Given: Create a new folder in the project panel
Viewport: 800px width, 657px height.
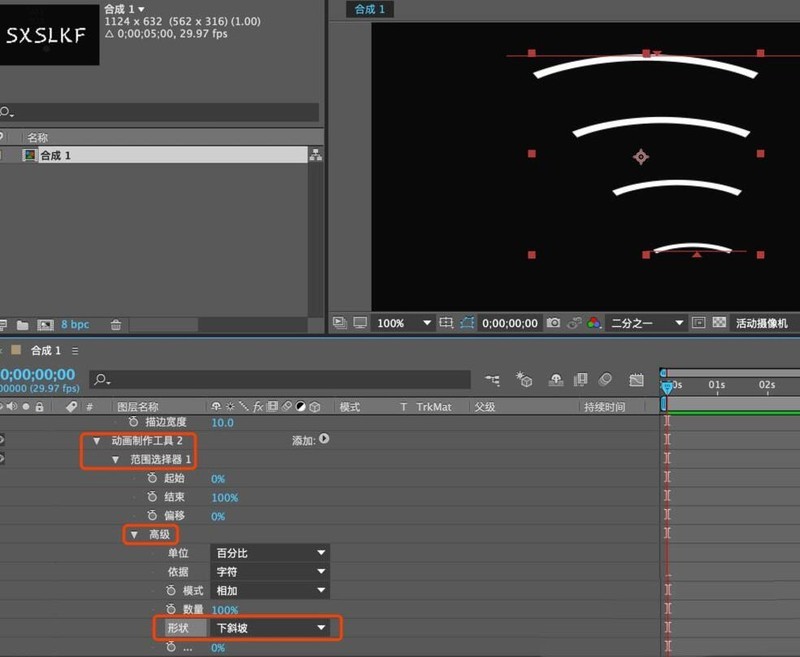Looking at the screenshot, I should 22,324.
